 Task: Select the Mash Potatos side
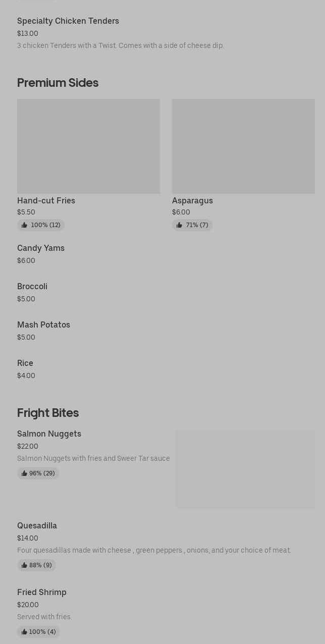(x=43, y=325)
